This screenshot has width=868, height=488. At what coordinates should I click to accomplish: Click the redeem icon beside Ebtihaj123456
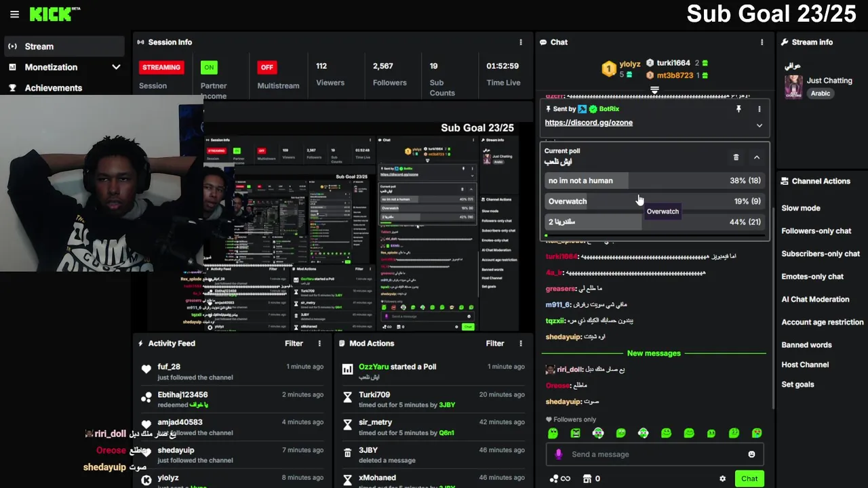coord(146,398)
